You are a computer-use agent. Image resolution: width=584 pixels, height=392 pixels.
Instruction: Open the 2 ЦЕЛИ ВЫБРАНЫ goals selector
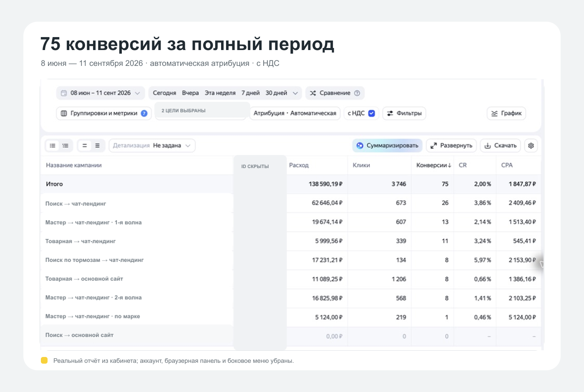pos(202,111)
